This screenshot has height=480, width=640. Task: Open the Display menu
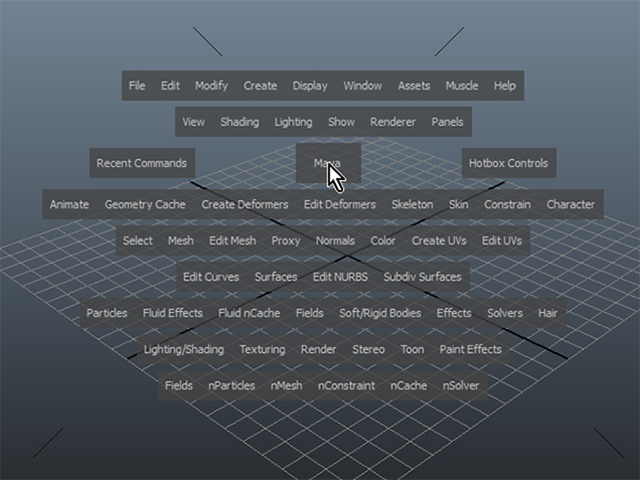point(310,86)
